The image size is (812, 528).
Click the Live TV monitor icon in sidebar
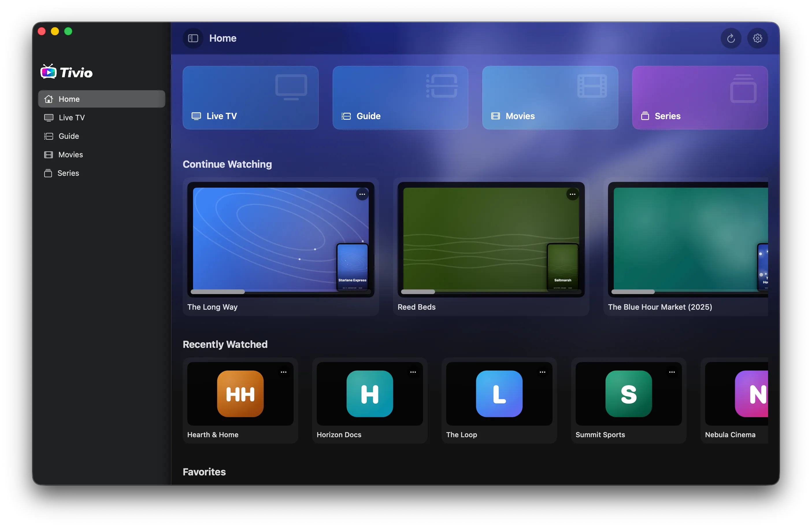click(49, 117)
